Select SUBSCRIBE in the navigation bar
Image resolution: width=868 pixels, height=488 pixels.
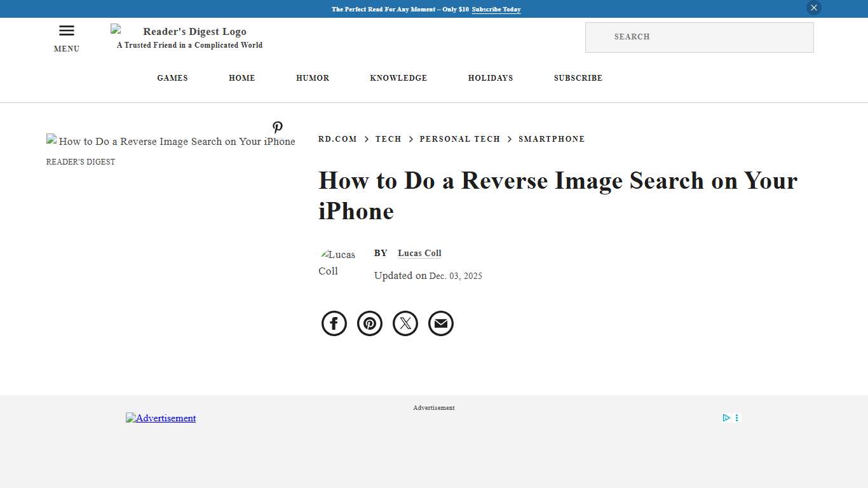(x=578, y=78)
